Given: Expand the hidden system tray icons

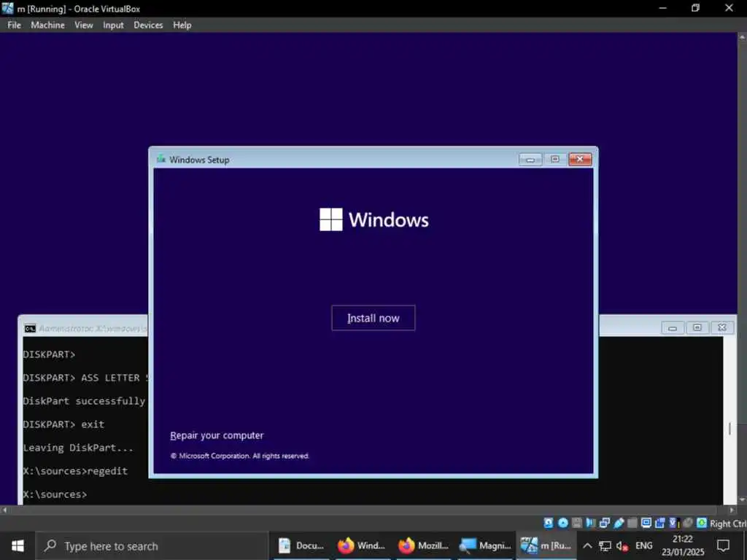Looking at the screenshot, I should pyautogui.click(x=587, y=546).
